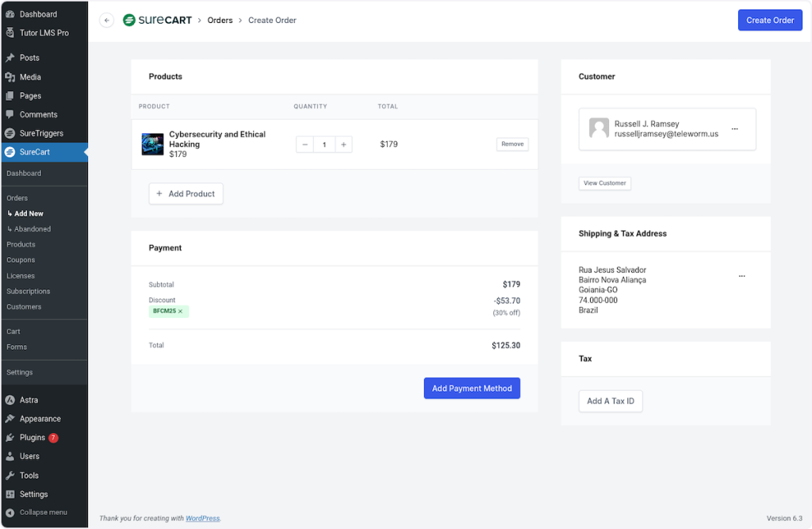Viewport: 812px width, 529px height.
Task: Open shipping address three-dot menu
Action: point(741,276)
